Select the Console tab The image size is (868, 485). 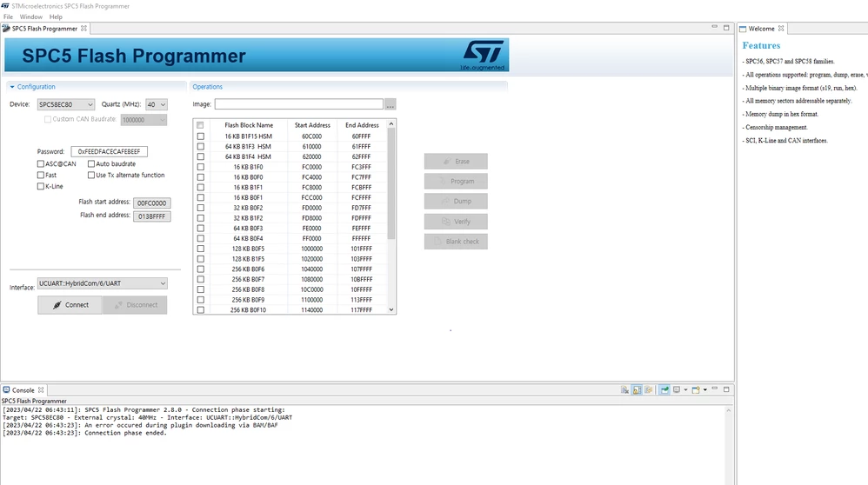coord(23,390)
